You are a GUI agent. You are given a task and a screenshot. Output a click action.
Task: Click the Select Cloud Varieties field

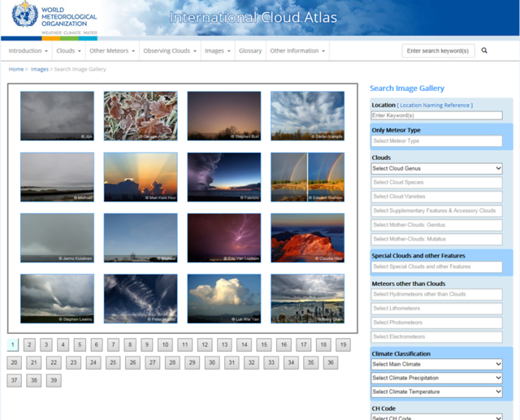pos(436,197)
